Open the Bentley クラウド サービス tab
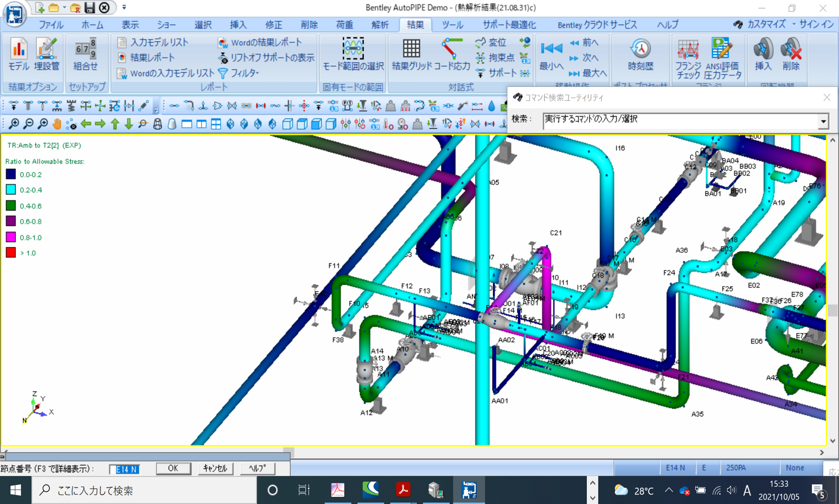 tap(597, 25)
